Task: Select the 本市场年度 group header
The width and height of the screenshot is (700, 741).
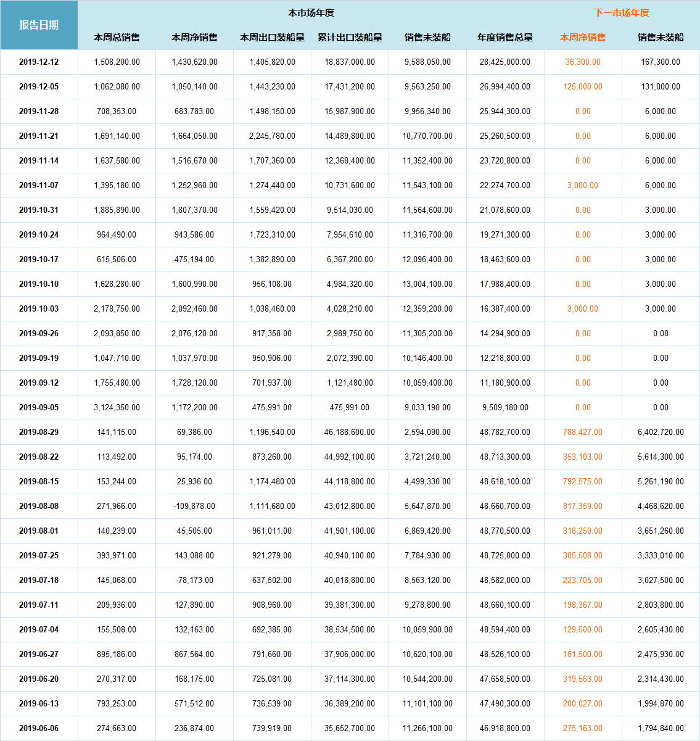Action: (x=311, y=12)
